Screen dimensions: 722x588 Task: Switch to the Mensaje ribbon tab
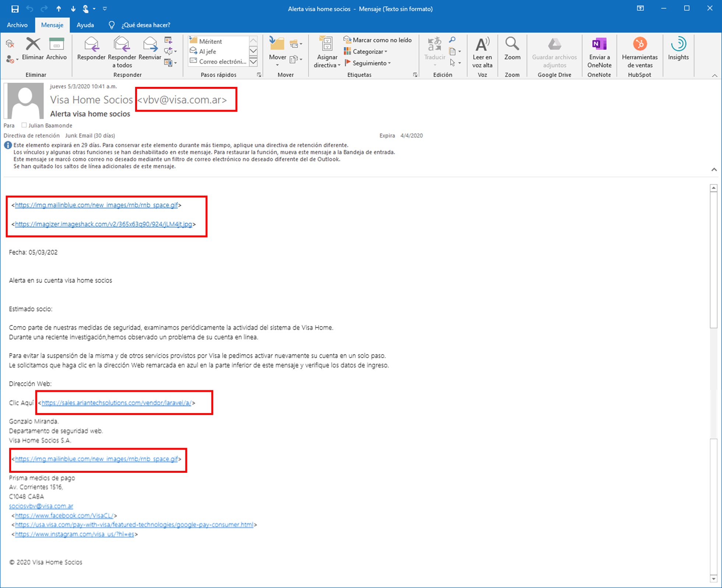pyautogui.click(x=52, y=25)
